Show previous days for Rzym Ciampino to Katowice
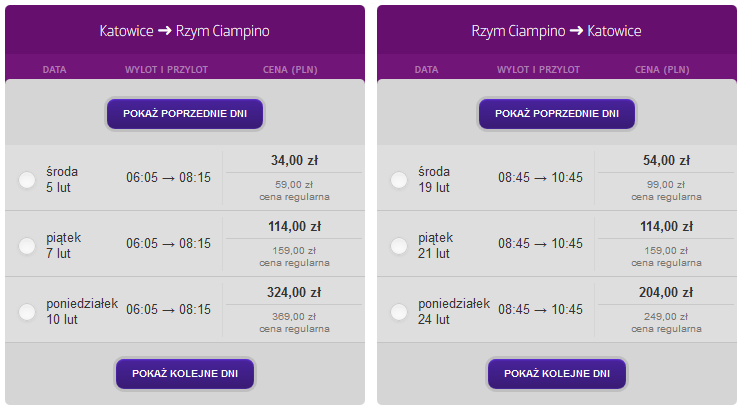Viewport: 743px width, 412px height. pos(557,114)
